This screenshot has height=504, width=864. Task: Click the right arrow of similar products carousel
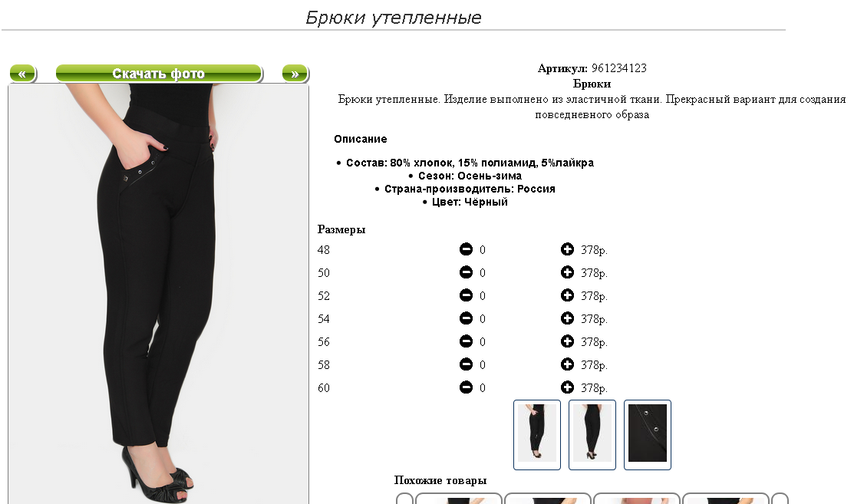coord(780,499)
